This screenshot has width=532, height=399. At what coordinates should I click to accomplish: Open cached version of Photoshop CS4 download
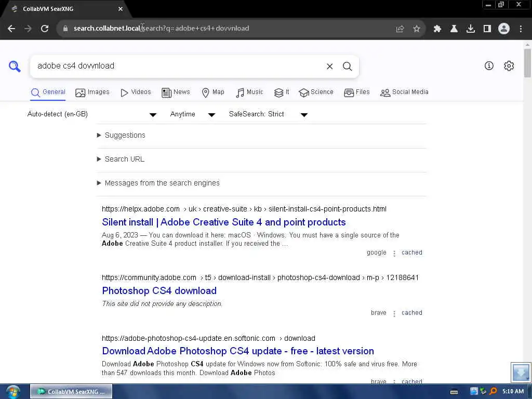coord(412,313)
